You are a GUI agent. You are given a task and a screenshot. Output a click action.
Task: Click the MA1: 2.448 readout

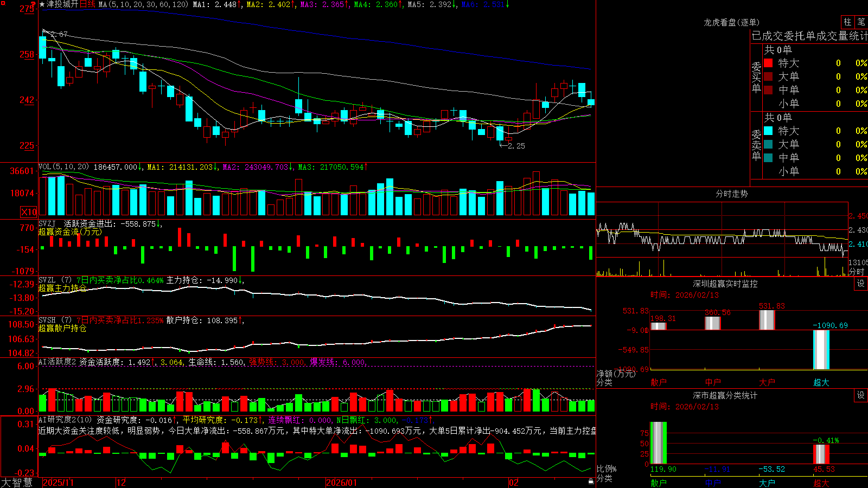pyautogui.click(x=217, y=4)
